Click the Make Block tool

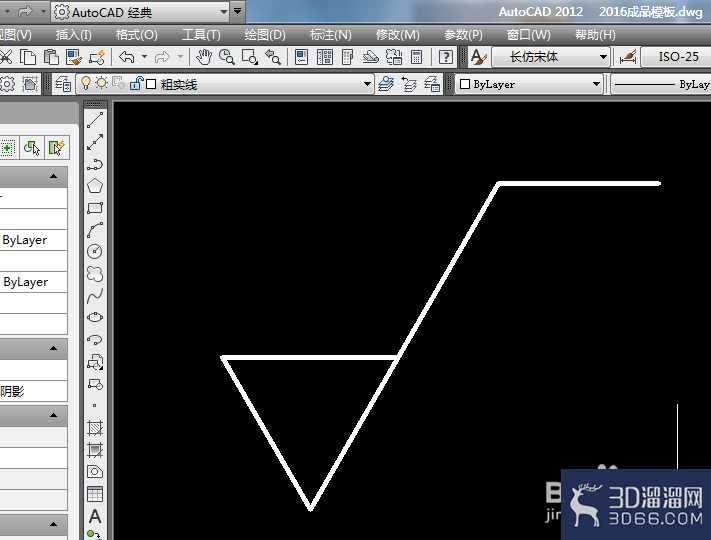click(95, 384)
